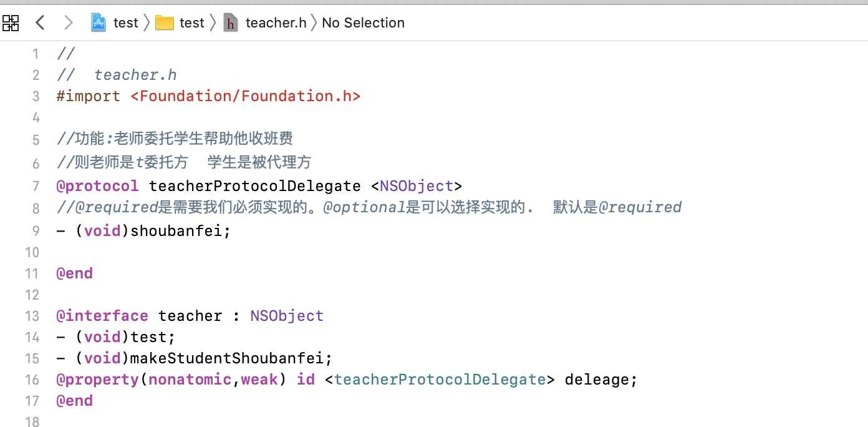Viewport: 868px width, 427px height.
Task: Click the test project icon in the jump bar
Action: [99, 23]
